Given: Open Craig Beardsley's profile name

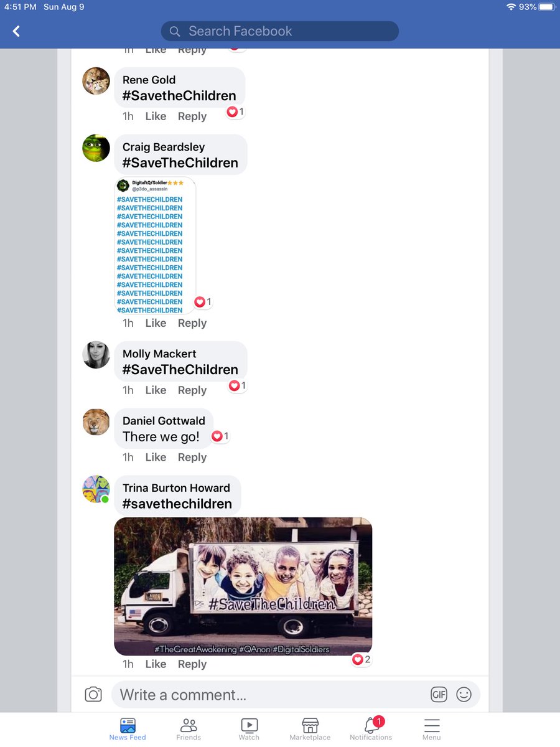Looking at the screenshot, I should pos(164,147).
